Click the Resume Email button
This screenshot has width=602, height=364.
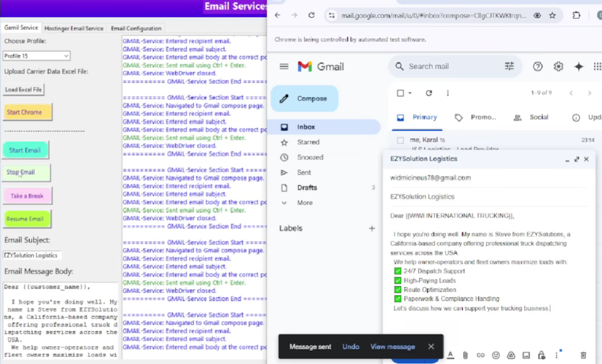pyautogui.click(x=27, y=219)
